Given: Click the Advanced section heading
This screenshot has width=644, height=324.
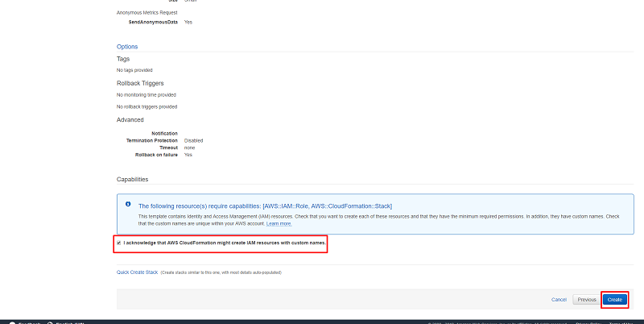Looking at the screenshot, I should tap(130, 119).
